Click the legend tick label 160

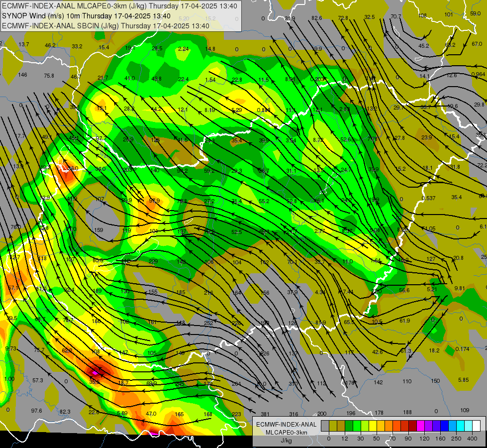click(x=440, y=439)
